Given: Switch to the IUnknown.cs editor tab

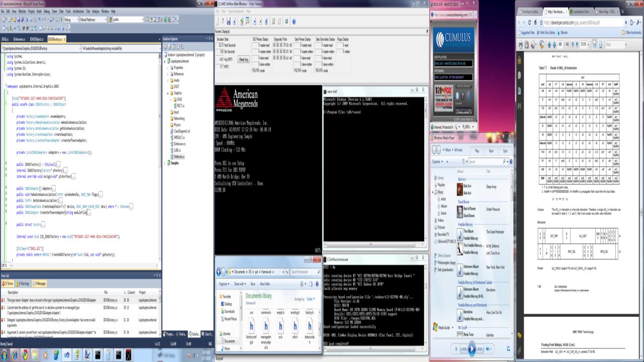Looking at the screenshot, I should [19, 39].
